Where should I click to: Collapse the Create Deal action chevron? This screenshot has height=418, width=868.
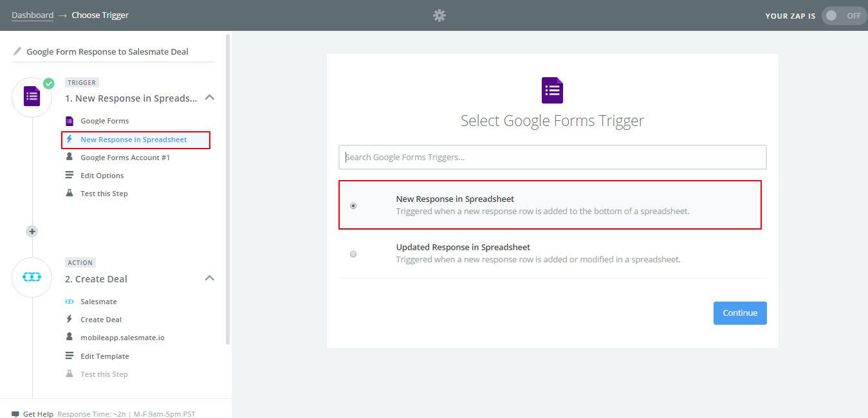point(209,278)
